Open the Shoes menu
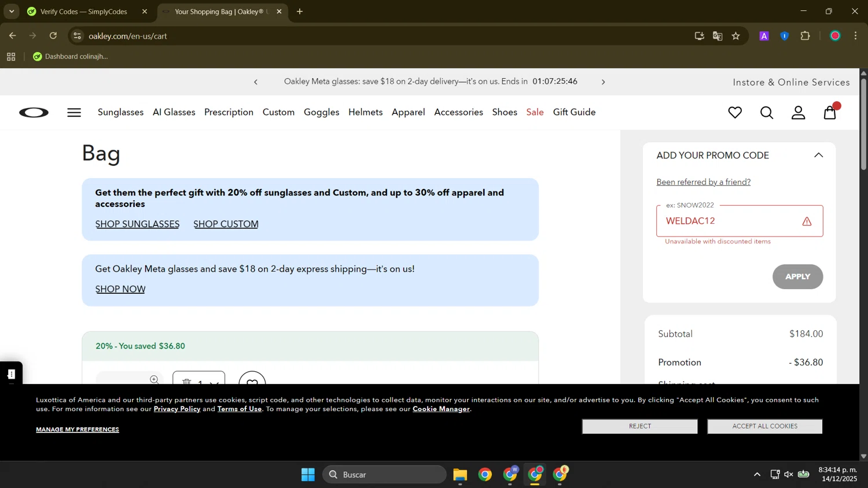This screenshot has height=488, width=868. coord(505,112)
